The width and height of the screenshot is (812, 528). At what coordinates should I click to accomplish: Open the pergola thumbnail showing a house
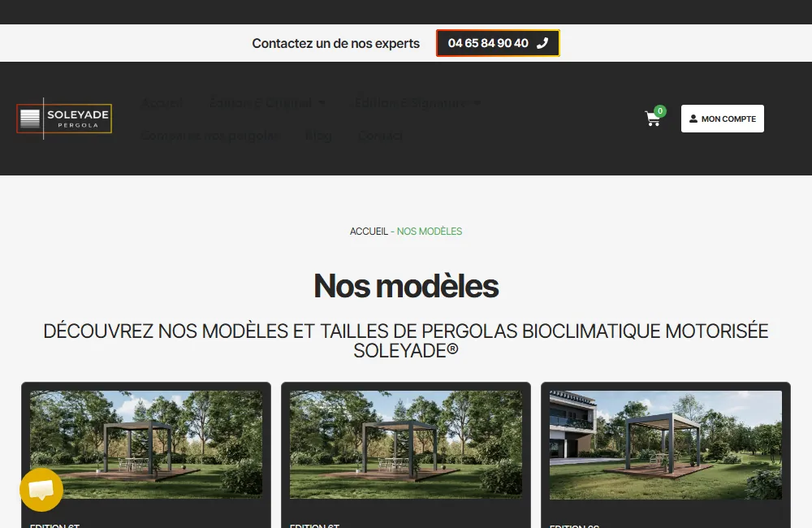click(x=666, y=445)
